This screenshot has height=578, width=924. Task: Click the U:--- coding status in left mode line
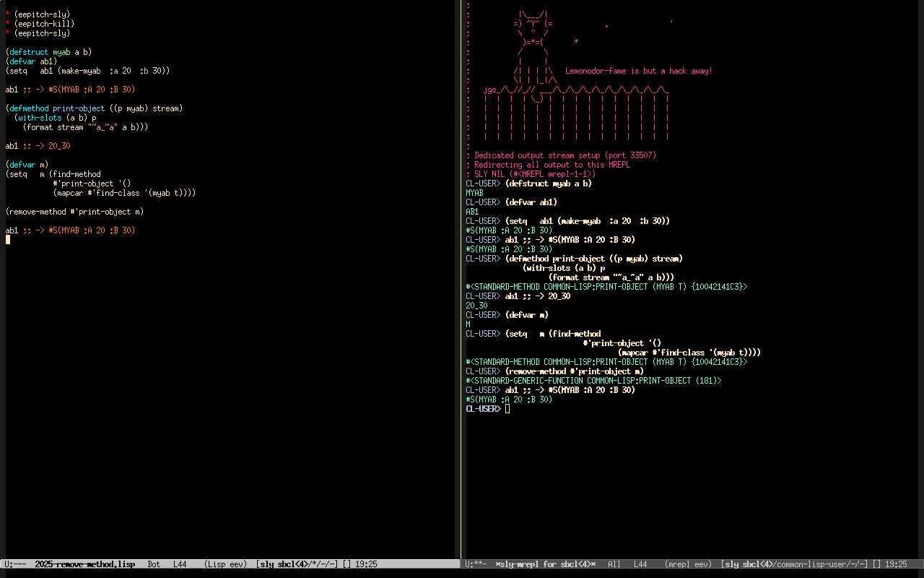16,564
